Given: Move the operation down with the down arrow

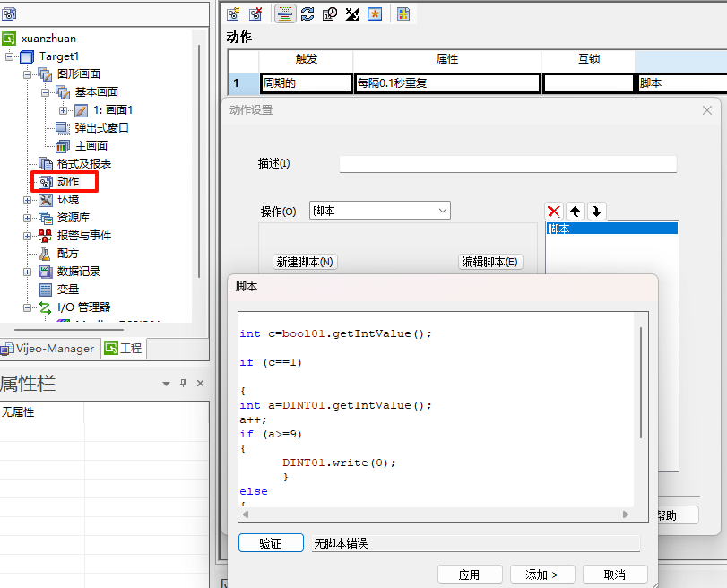Looking at the screenshot, I should (x=597, y=212).
